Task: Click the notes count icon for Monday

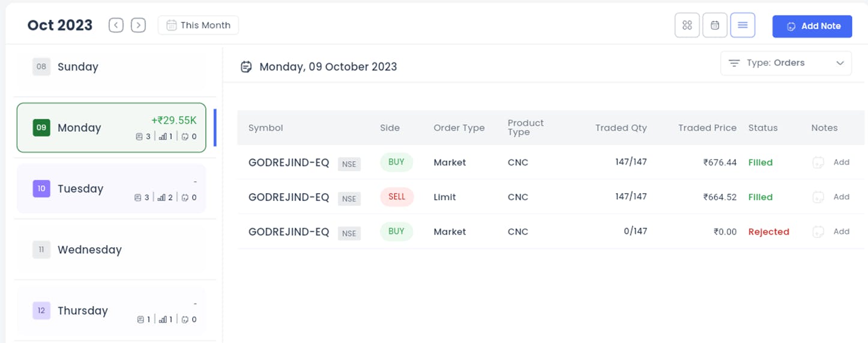Action: pyautogui.click(x=185, y=137)
